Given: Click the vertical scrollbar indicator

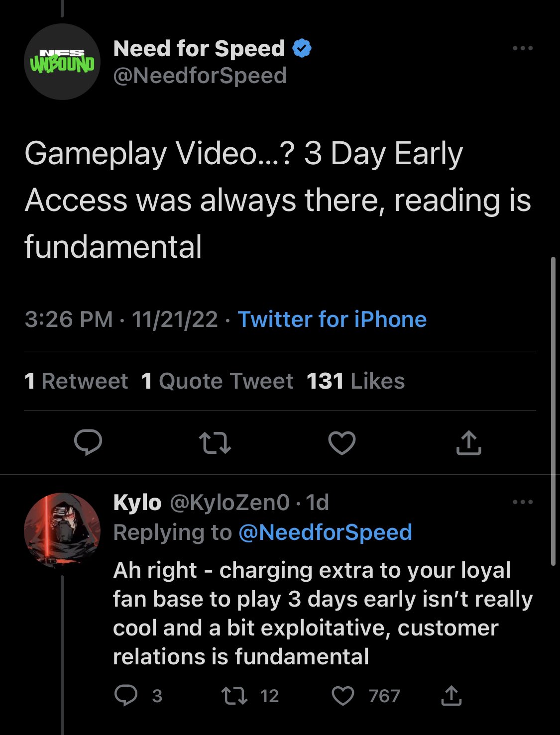Looking at the screenshot, I should pos(553,411).
